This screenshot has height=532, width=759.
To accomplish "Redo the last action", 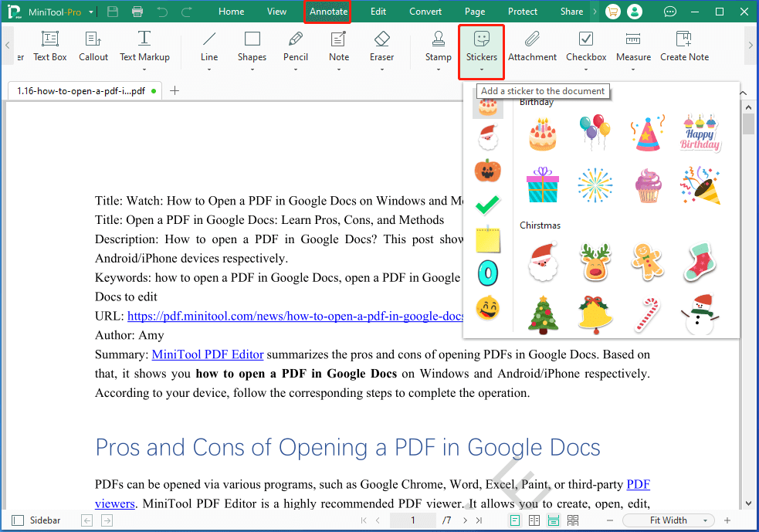I will coord(187,12).
